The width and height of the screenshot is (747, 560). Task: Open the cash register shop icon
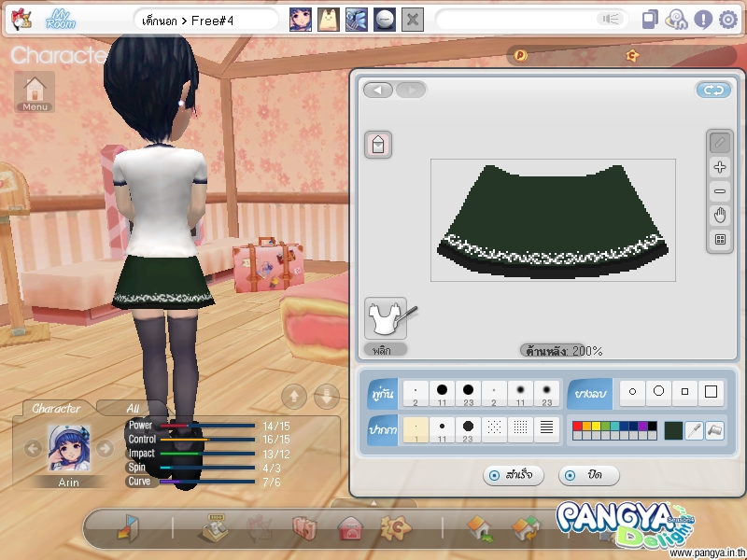tap(213, 528)
